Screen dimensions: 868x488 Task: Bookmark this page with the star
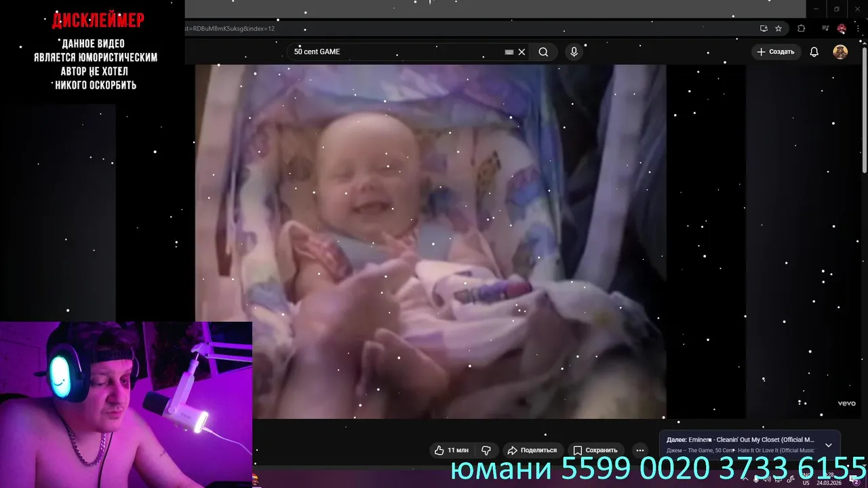[778, 28]
